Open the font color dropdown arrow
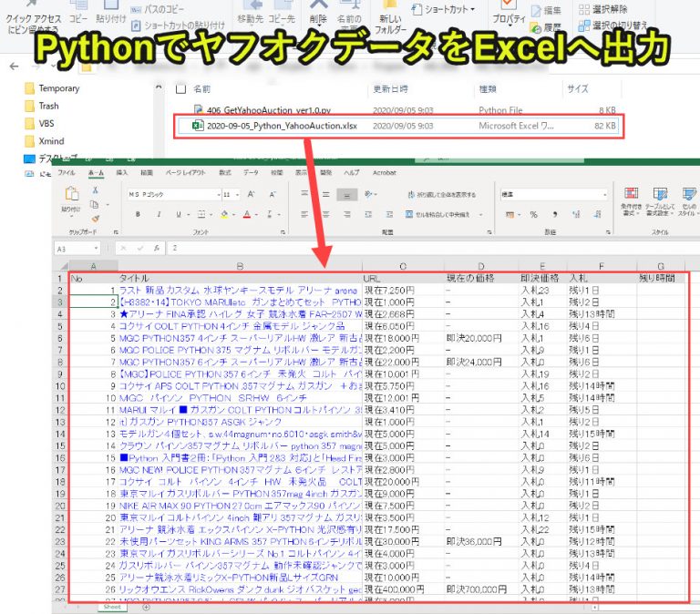 point(257,215)
